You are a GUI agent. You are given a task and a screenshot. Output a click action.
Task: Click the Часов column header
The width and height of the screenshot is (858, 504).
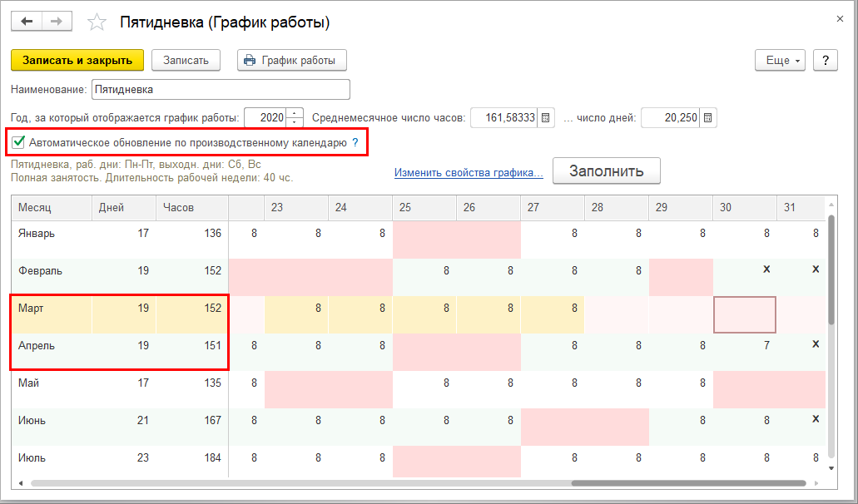click(191, 208)
